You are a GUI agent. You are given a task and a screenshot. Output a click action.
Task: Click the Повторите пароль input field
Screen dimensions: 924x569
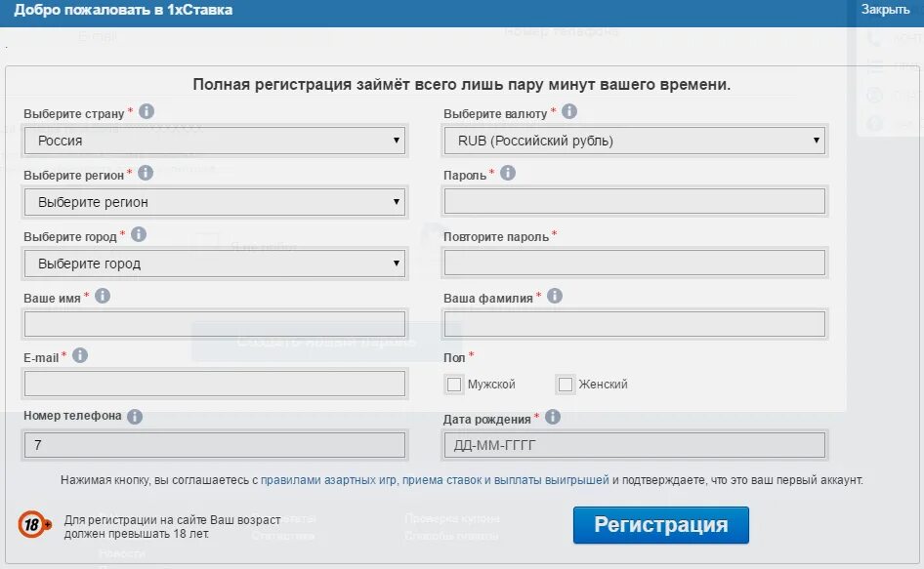tap(634, 263)
